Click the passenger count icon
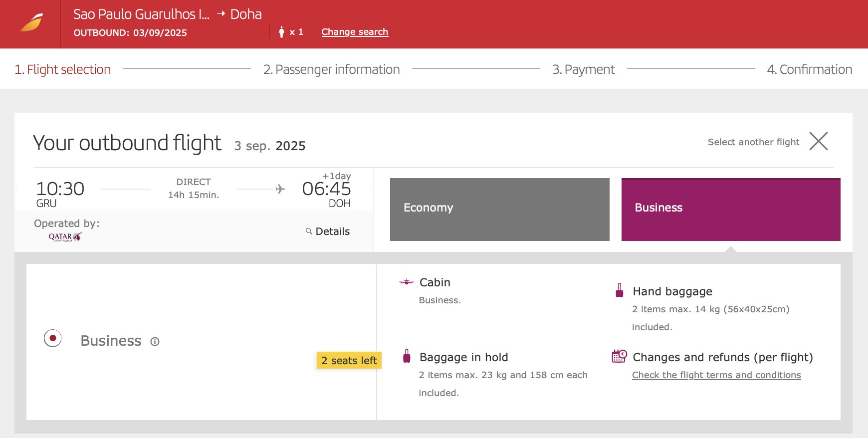This screenshot has width=868, height=438. (x=281, y=32)
